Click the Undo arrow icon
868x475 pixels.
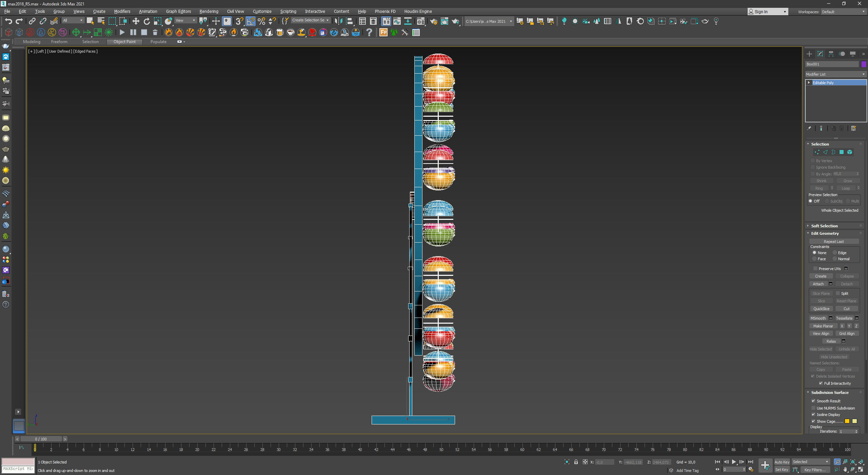coord(8,21)
